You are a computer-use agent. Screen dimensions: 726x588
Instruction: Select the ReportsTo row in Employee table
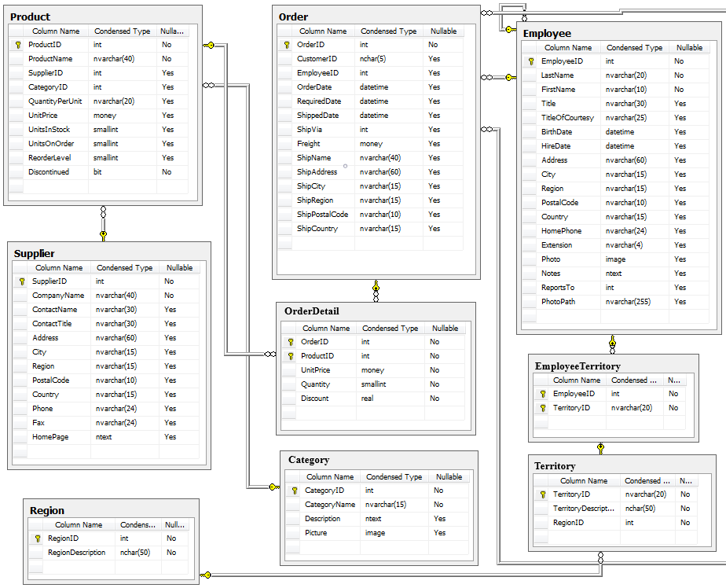pos(615,288)
